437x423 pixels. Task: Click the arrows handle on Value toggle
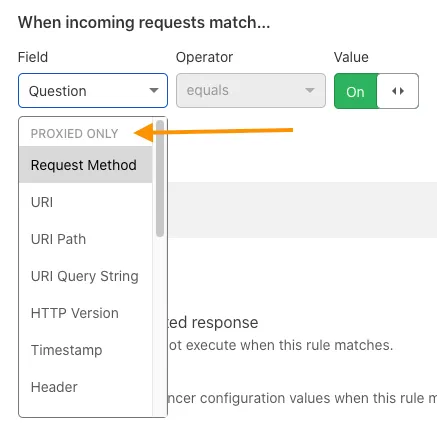(x=398, y=91)
